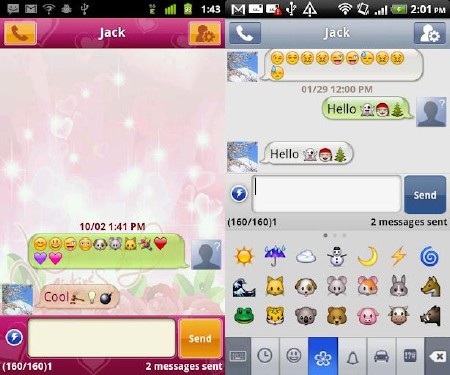Tap the backspace delete key
Image resolution: width=450 pixels, height=375 pixels.
(x=437, y=356)
